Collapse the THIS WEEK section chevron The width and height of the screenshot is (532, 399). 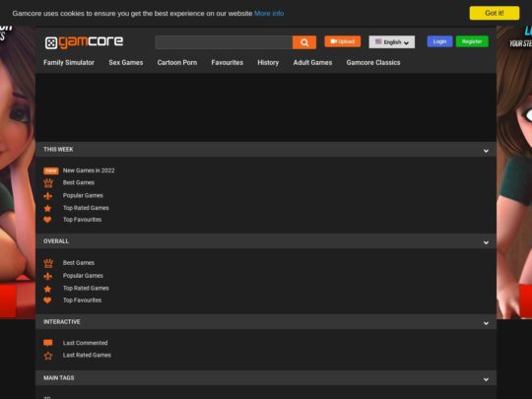pyautogui.click(x=486, y=151)
